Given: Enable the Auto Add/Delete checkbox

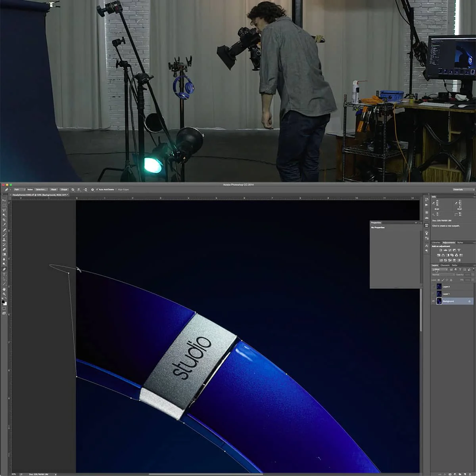Looking at the screenshot, I should pyautogui.click(x=98, y=190).
